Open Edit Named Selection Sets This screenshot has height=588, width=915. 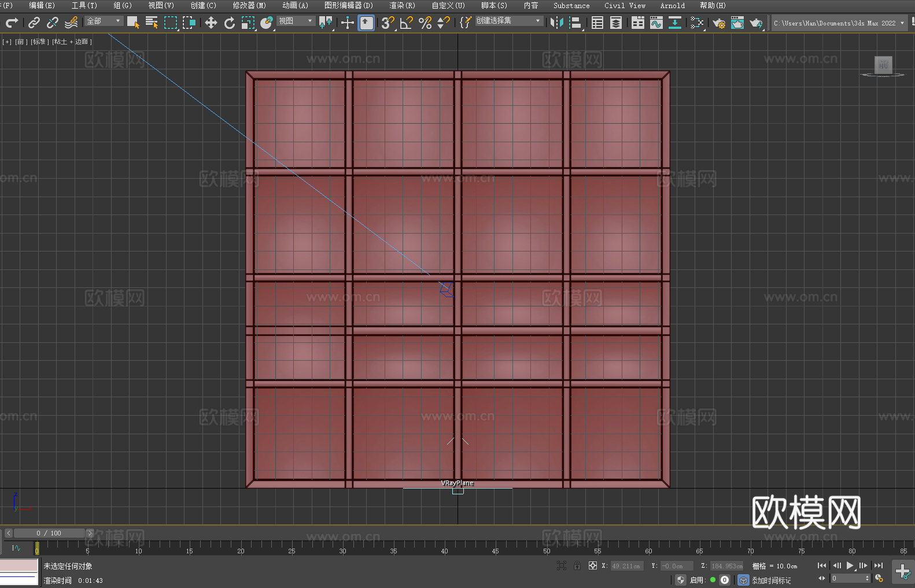[466, 23]
